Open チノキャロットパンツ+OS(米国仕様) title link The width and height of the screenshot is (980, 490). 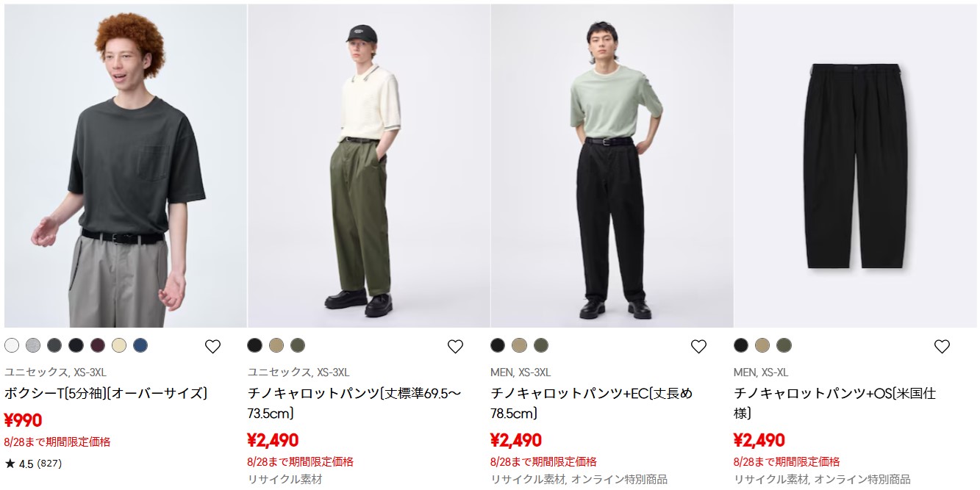pos(835,403)
